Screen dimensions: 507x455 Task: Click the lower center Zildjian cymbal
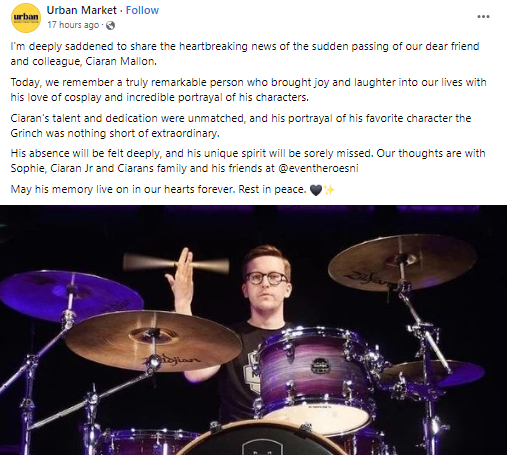coord(153,341)
